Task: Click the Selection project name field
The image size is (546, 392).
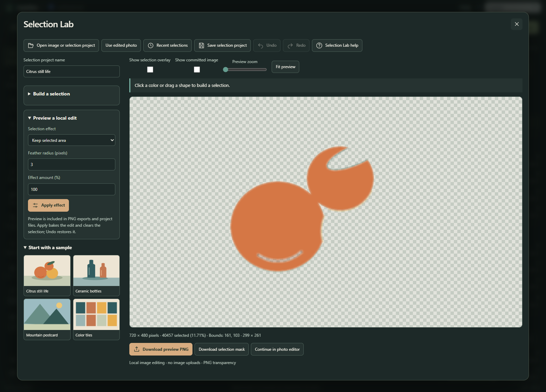Action: [x=72, y=72]
